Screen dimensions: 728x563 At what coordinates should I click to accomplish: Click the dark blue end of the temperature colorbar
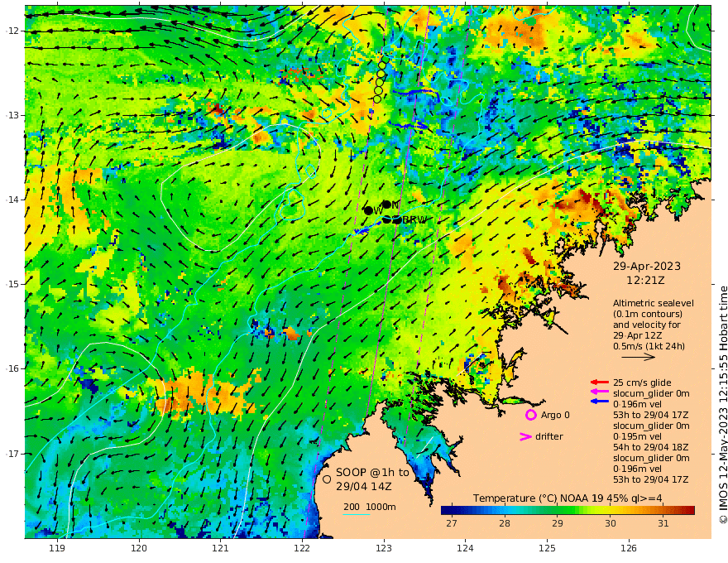[446, 511]
